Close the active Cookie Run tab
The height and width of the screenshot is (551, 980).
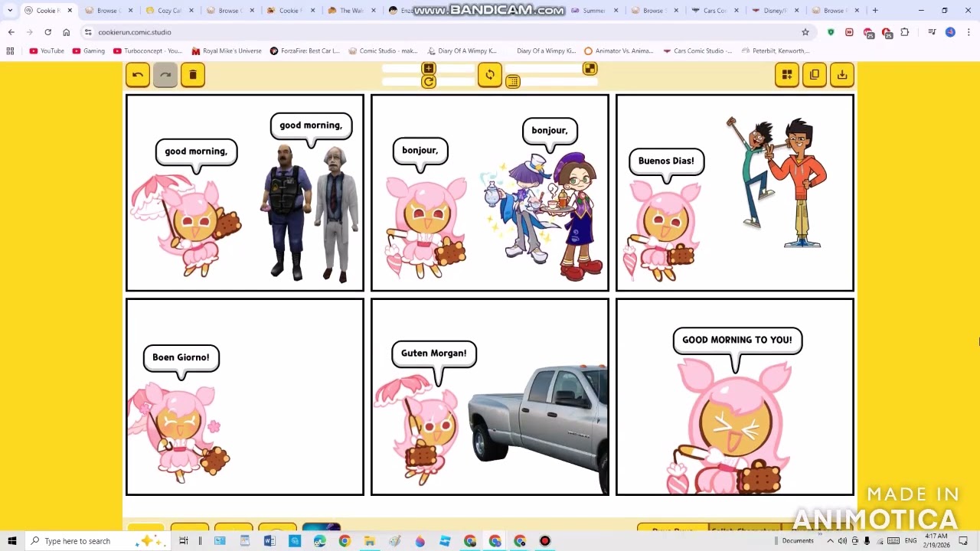[70, 11]
